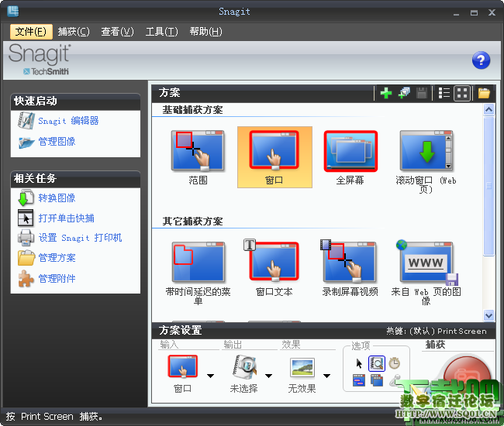Viewport: 504px width, 426px height.
Task: Click the 转换图像 green arrow icon
Action: tap(26, 198)
